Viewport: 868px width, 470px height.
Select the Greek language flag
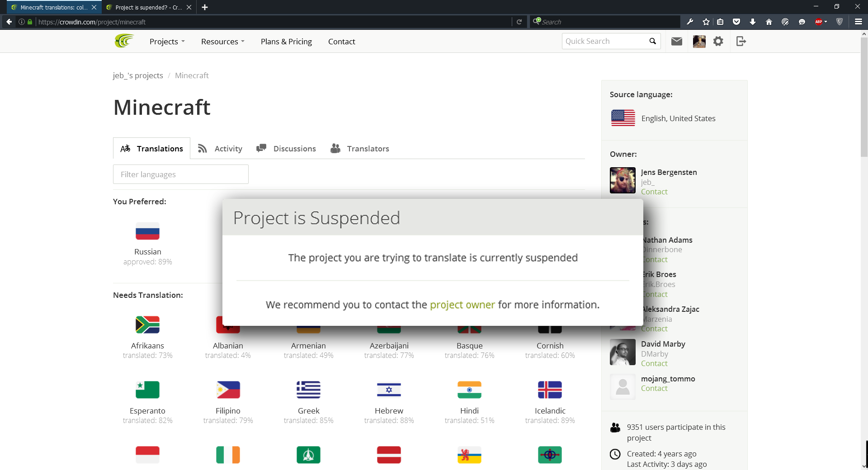click(308, 390)
